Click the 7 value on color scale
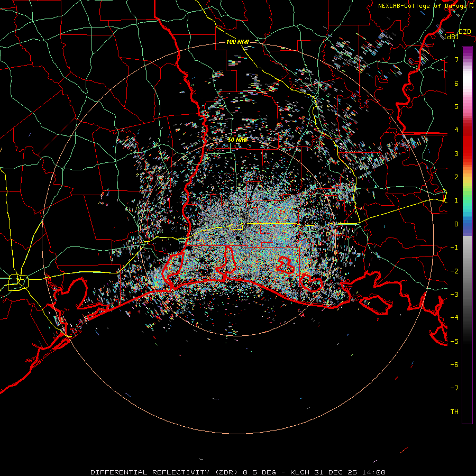The width and height of the screenshot is (476, 476). click(456, 59)
